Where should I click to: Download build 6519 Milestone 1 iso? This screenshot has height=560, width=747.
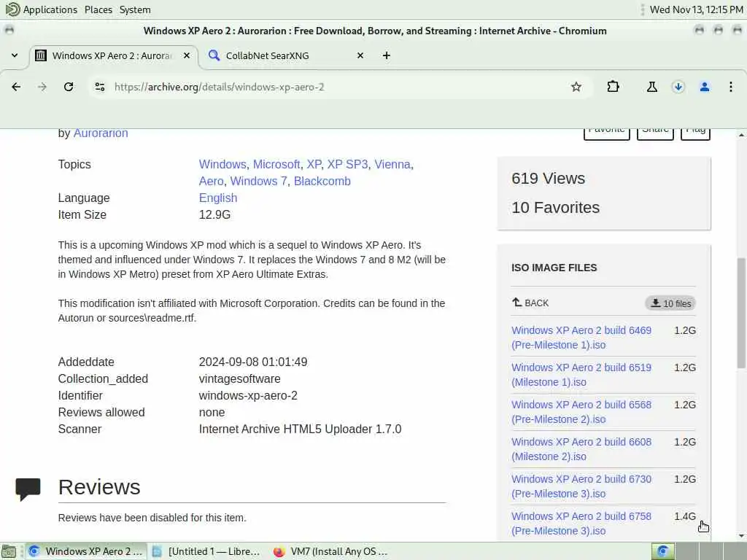pos(581,375)
